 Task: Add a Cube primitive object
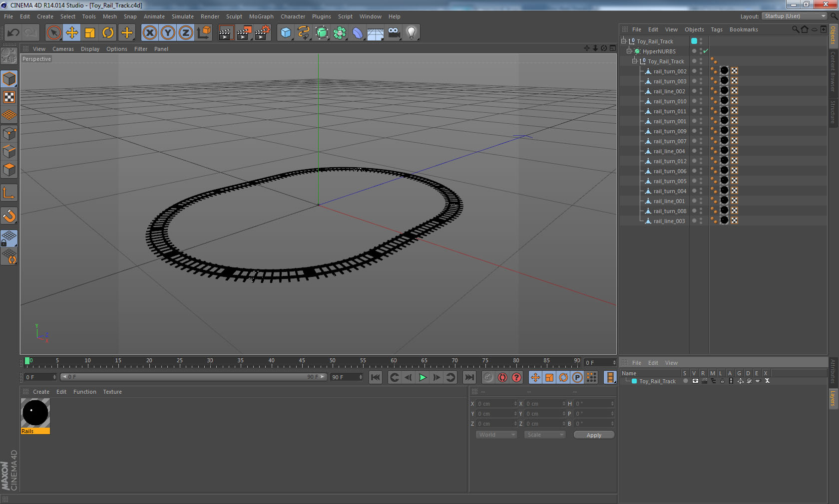(x=286, y=33)
